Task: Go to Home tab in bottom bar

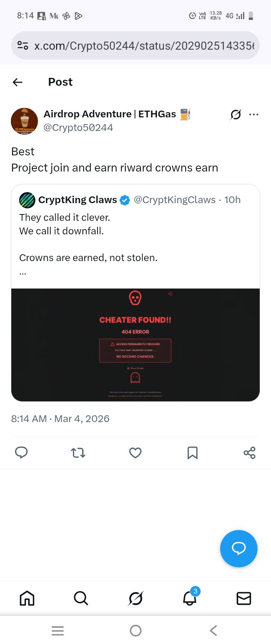Action: 27,598
